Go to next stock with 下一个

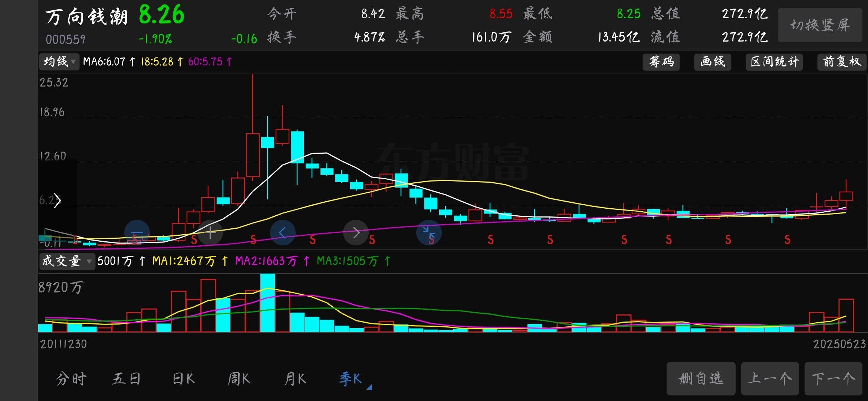833,379
